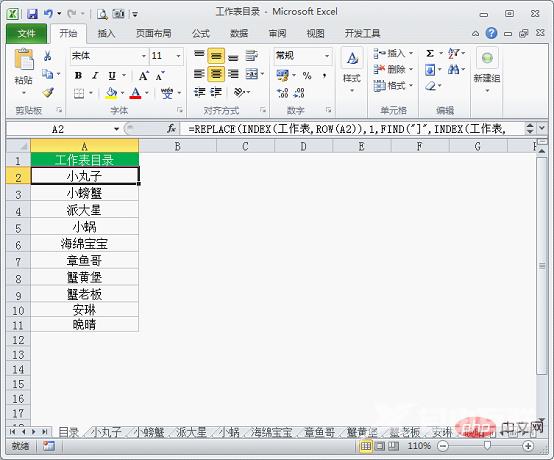The height and width of the screenshot is (460, 554).
Task: Click the Find binoculars icon
Action: pos(454,69)
